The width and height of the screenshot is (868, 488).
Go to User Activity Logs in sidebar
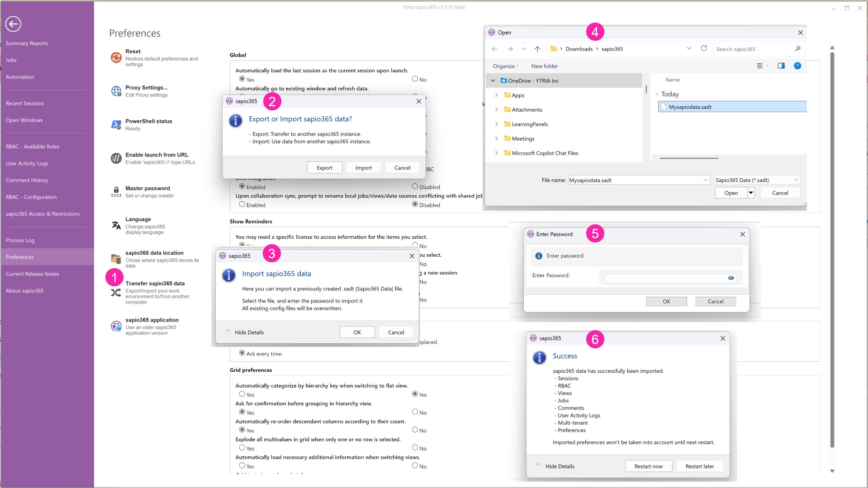pyautogui.click(x=27, y=163)
